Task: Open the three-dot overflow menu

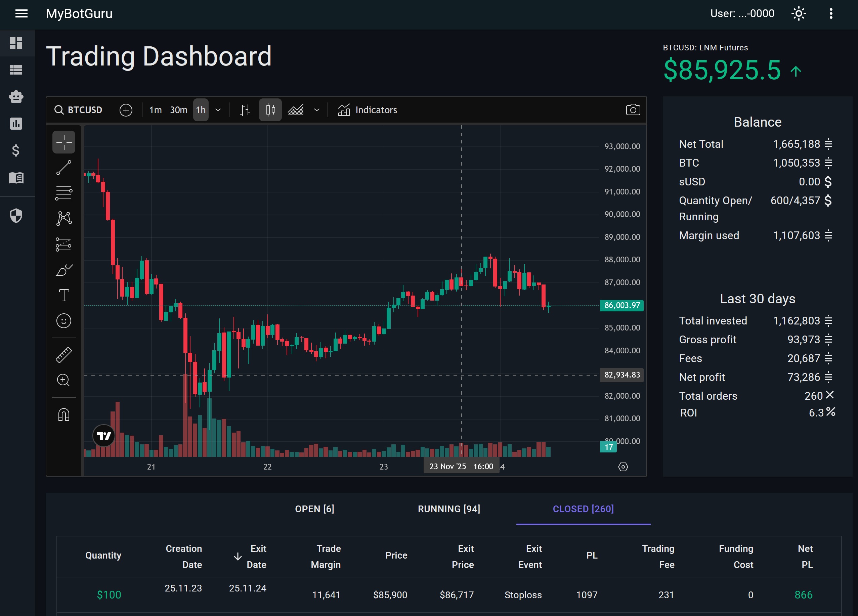Action: coord(831,14)
